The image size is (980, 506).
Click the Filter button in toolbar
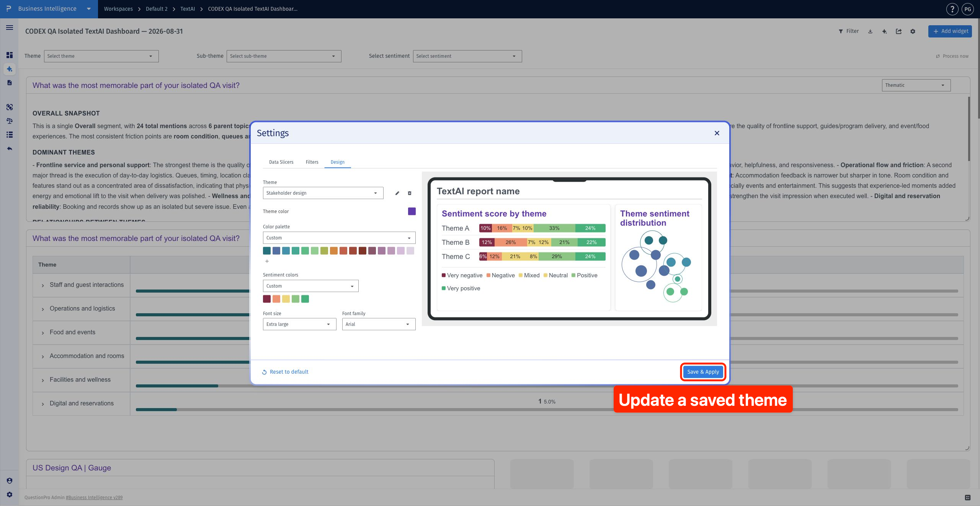[x=849, y=31]
